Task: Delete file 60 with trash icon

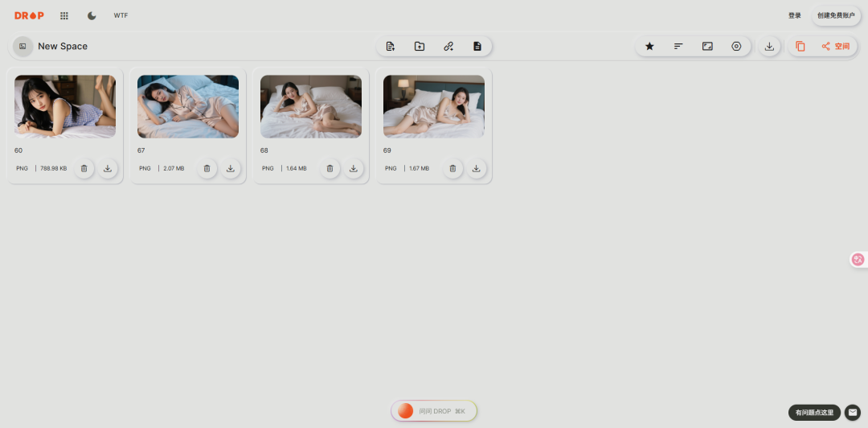Action: [x=84, y=168]
